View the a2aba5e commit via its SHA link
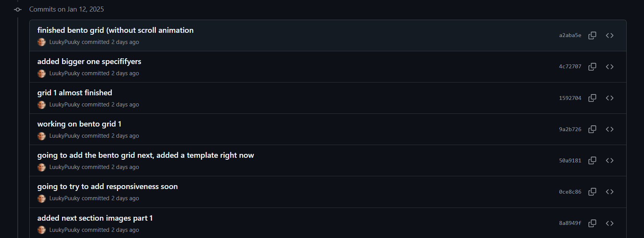The width and height of the screenshot is (644, 238). [570, 35]
